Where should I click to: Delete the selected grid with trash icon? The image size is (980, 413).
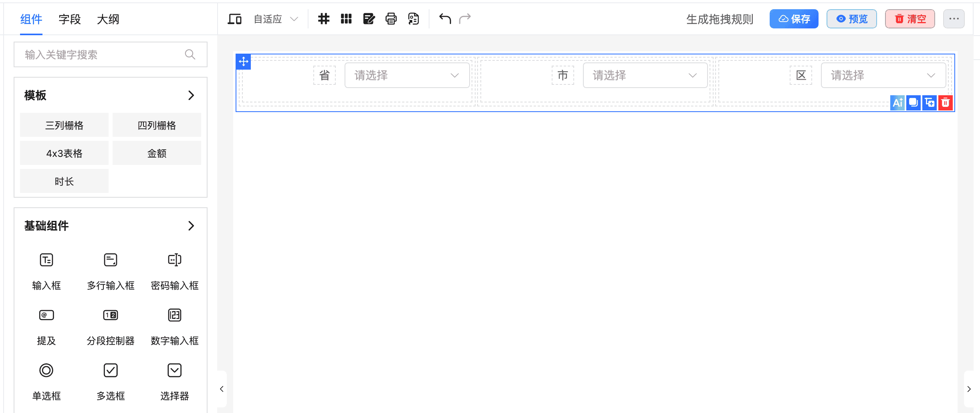click(946, 103)
